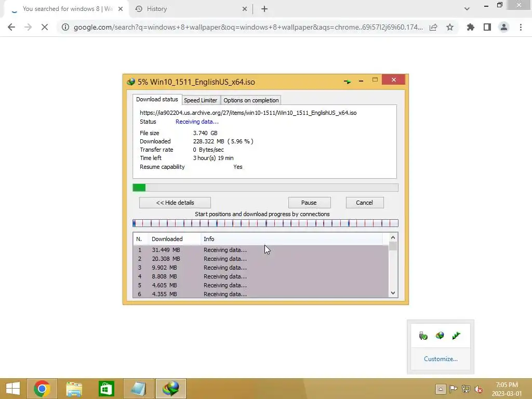Open the Internet Download Manager tray overflow icon
The width and height of the screenshot is (532, 399).
(440, 336)
